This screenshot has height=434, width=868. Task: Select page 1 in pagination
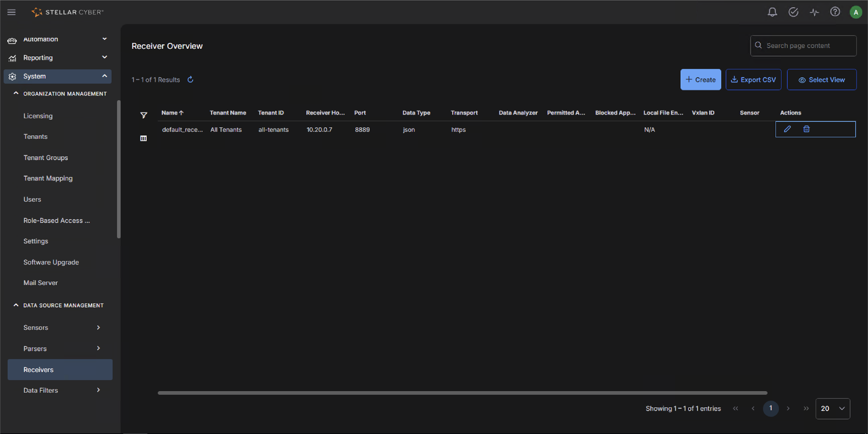coord(770,409)
